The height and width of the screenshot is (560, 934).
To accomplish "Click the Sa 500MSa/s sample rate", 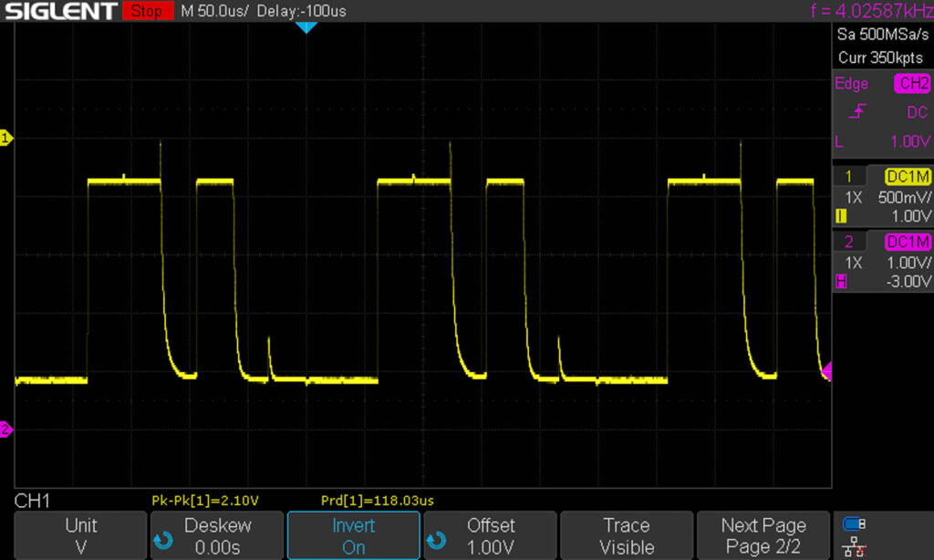I will pyautogui.click(x=883, y=35).
